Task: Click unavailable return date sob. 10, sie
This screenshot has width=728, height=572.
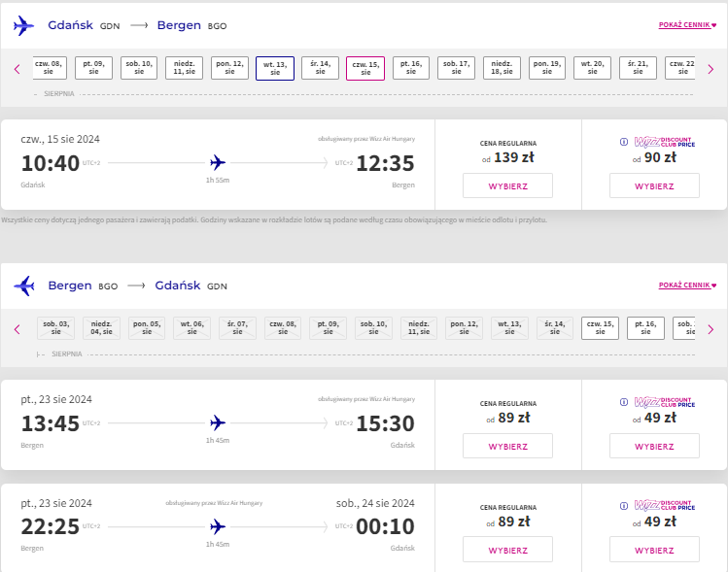Action: [x=373, y=328]
